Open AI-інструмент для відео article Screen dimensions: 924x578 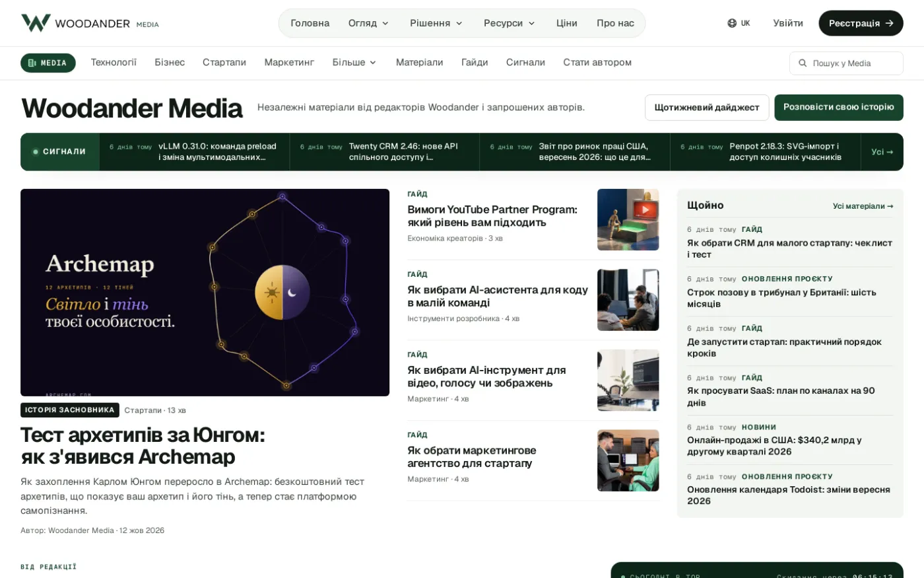486,377
